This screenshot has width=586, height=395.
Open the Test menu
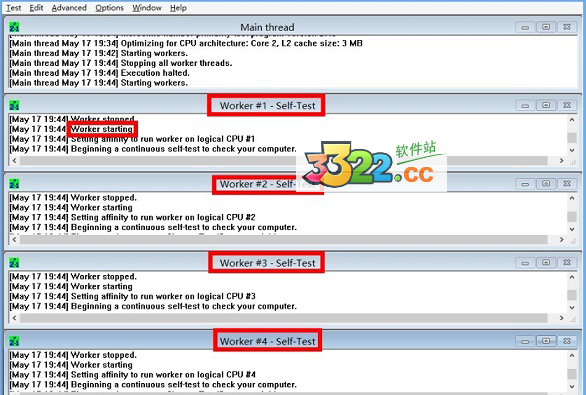click(x=14, y=7)
